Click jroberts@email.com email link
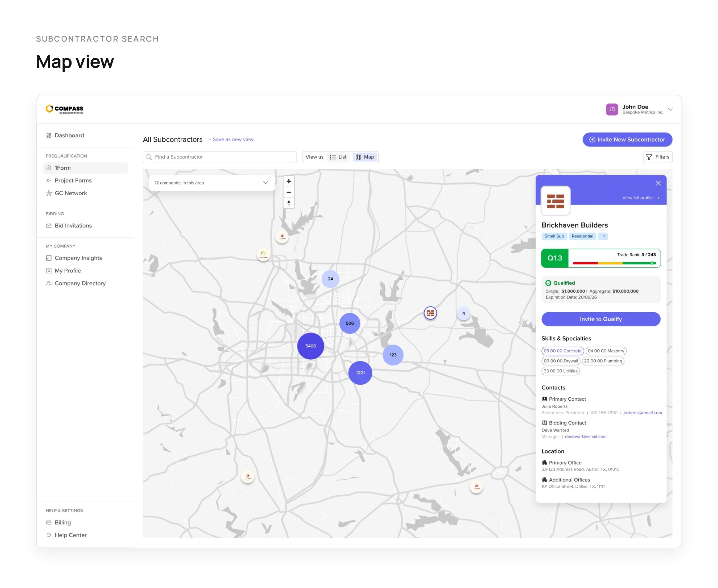The height and width of the screenshot is (588, 718). coord(642,412)
